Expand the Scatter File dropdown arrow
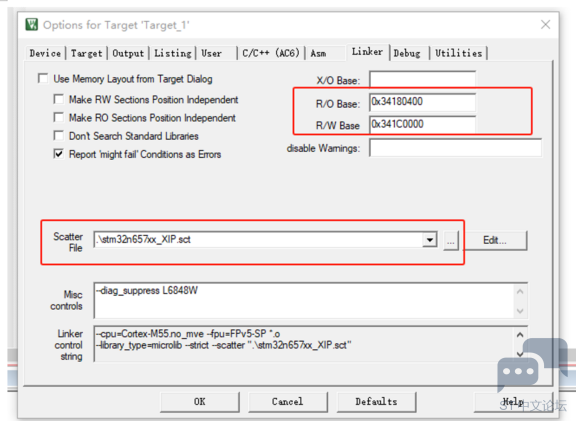This screenshot has width=576, height=421. (429, 240)
